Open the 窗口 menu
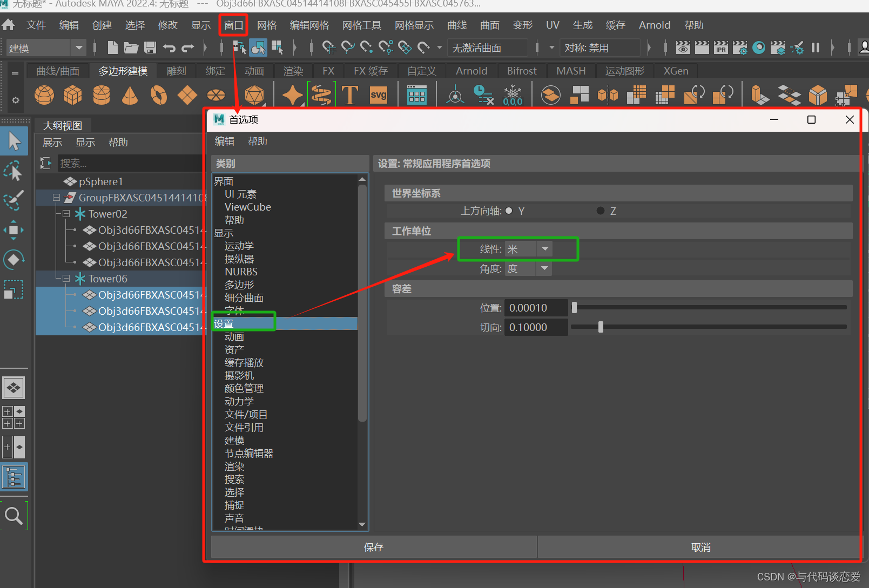This screenshot has width=869, height=588. [x=234, y=25]
